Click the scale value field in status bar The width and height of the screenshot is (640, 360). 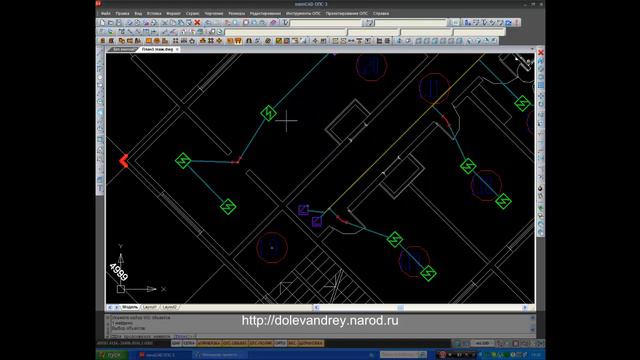482,343
